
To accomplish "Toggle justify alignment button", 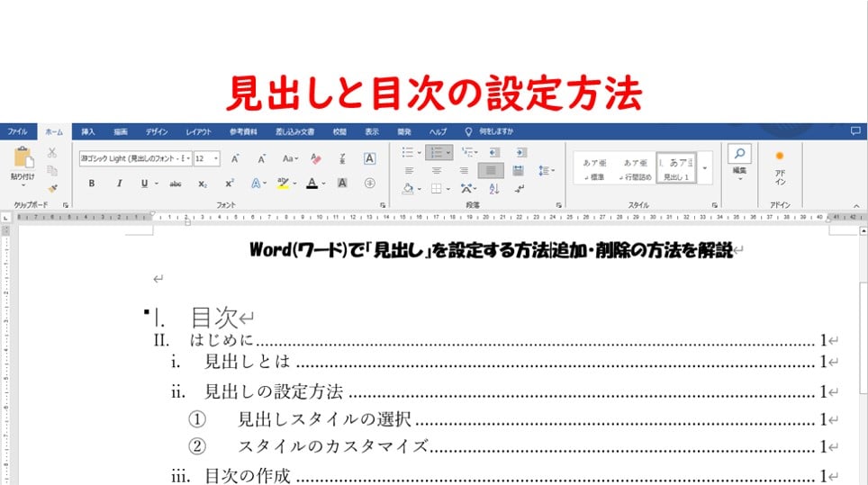I will coord(491,171).
